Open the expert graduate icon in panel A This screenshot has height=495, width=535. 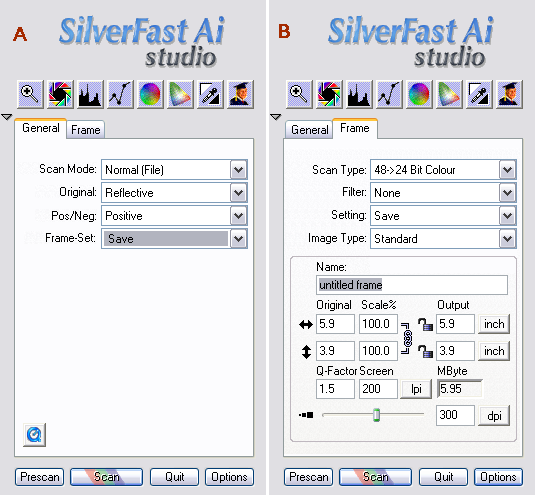coord(240,94)
